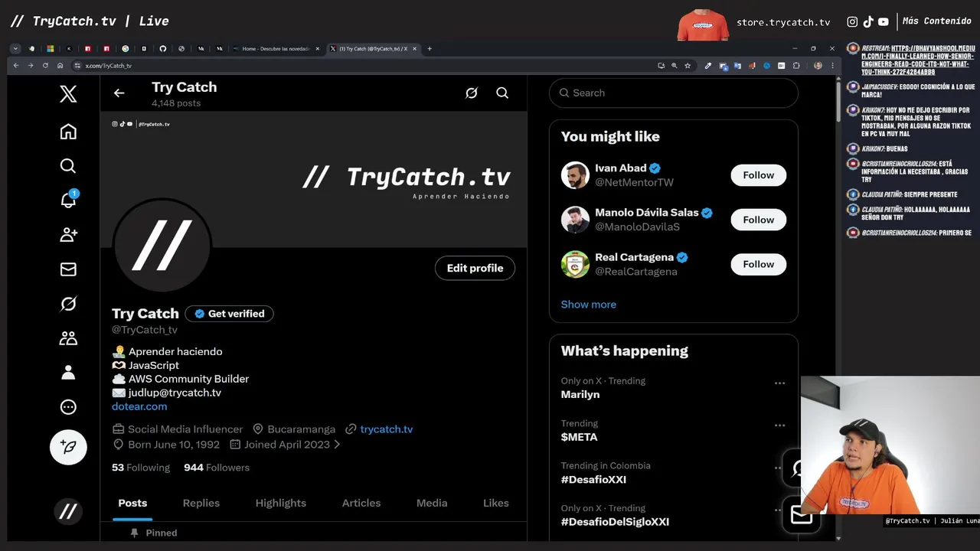Open the Communities icon in sidebar
This screenshot has height=551, width=980.
tap(68, 338)
